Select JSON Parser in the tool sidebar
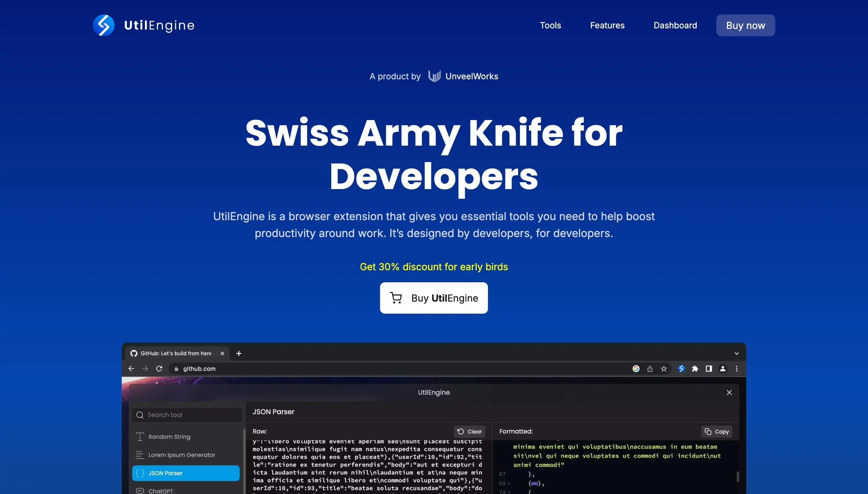Viewport: 868px width, 494px height. coord(186,473)
